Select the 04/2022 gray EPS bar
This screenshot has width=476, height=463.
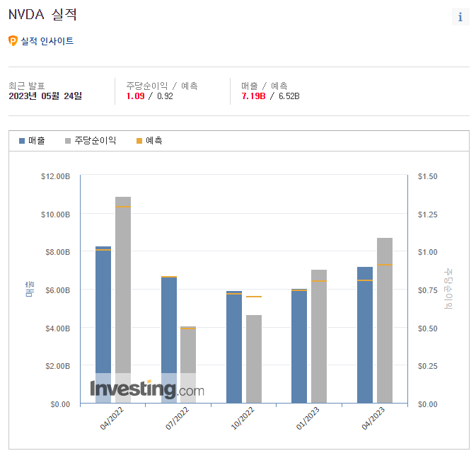(123, 300)
